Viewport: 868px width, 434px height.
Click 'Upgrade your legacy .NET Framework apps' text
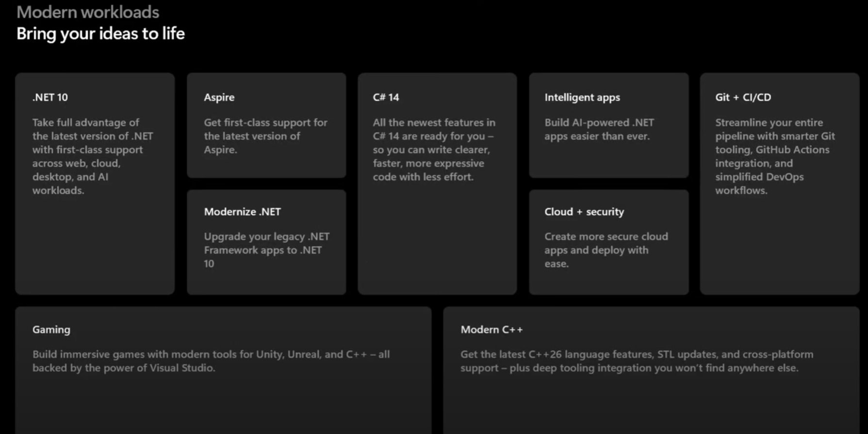pyautogui.click(x=266, y=250)
